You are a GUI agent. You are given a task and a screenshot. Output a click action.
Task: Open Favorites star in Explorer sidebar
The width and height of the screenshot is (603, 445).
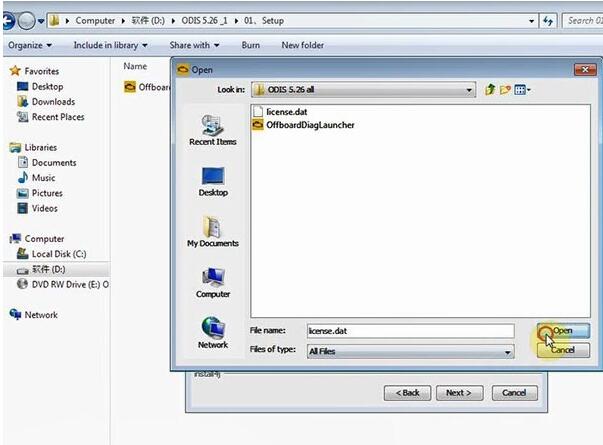pyautogui.click(x=15, y=71)
